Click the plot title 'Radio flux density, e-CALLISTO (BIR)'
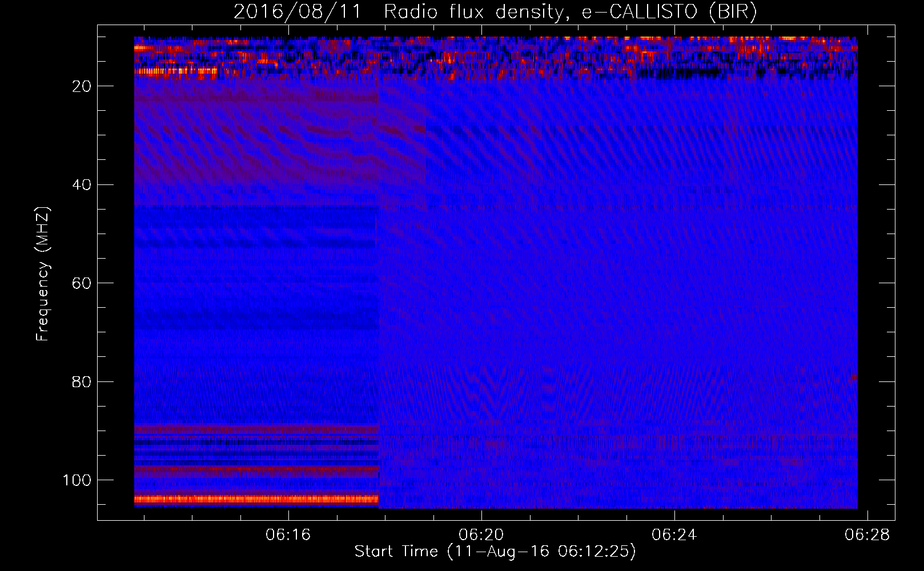 click(570, 12)
